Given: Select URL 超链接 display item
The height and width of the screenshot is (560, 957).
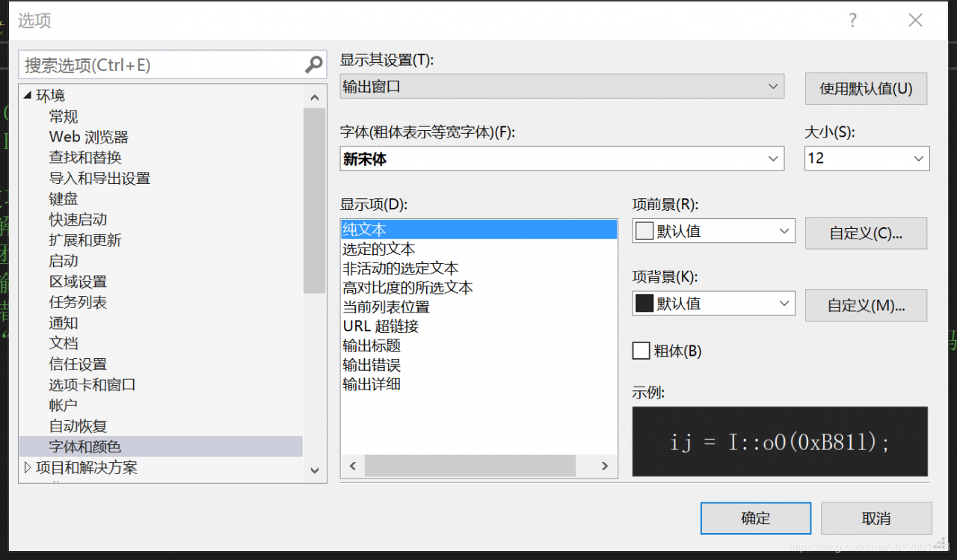Looking at the screenshot, I should coord(381,327).
